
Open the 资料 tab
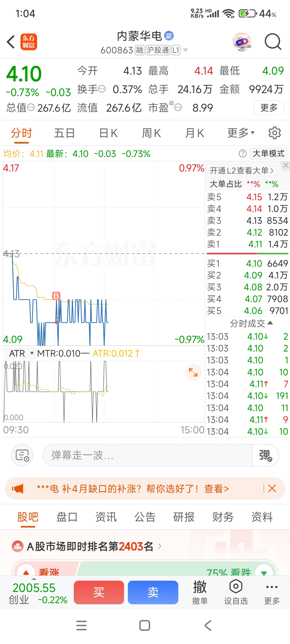click(x=262, y=517)
